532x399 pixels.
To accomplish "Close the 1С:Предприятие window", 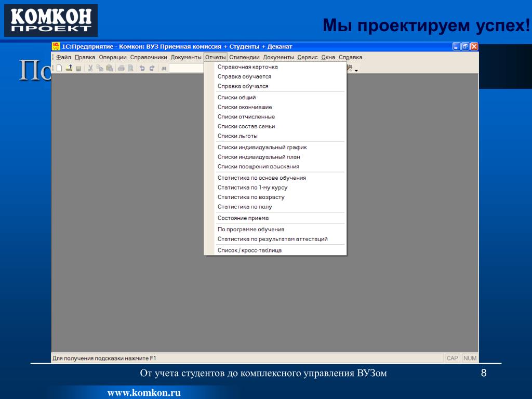I will (x=474, y=46).
